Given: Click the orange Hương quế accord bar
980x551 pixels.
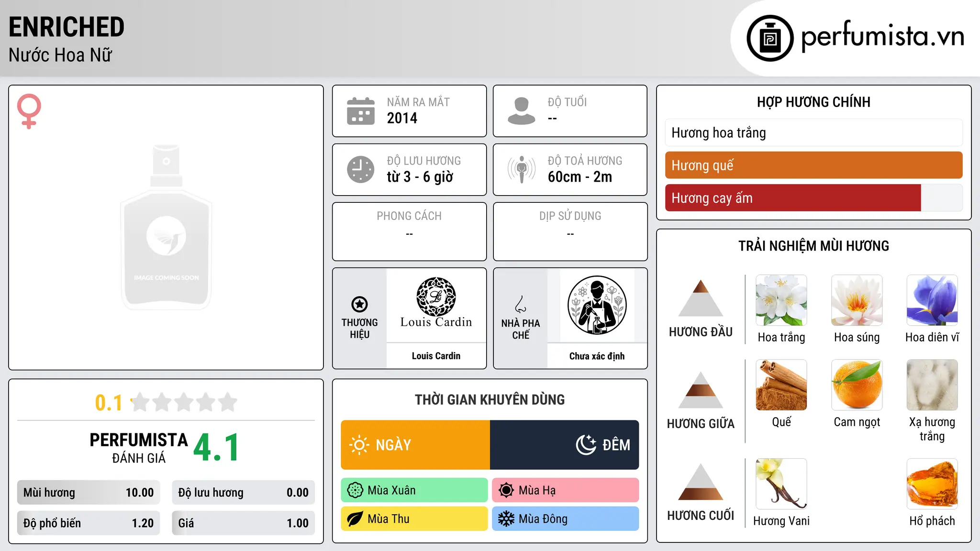Looking at the screenshot, I should coord(814,165).
